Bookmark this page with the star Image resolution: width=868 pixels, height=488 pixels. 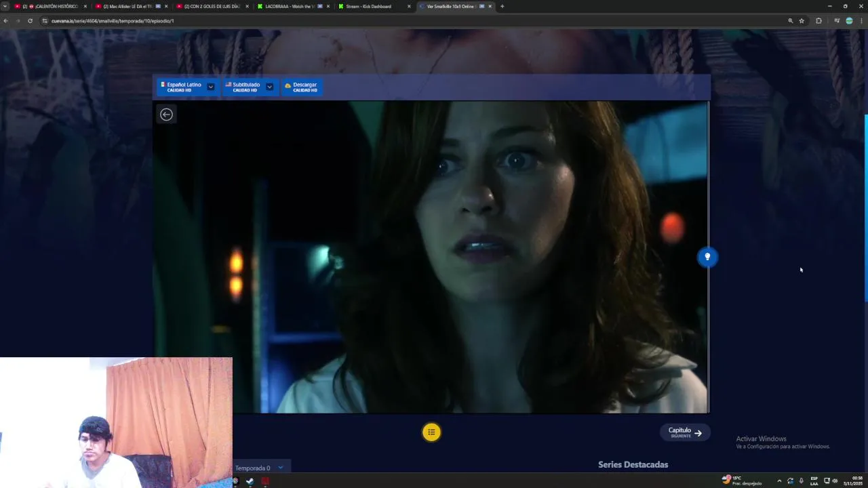click(x=802, y=21)
